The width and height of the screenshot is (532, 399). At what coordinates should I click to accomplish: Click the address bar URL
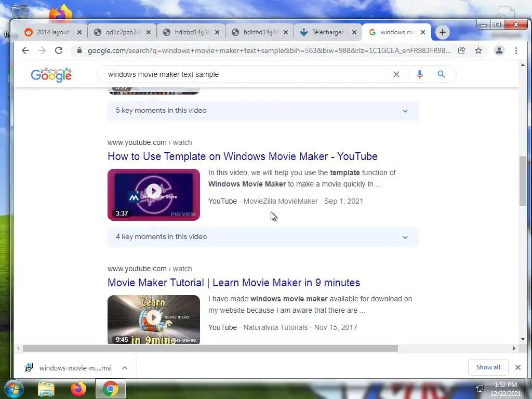(269, 50)
